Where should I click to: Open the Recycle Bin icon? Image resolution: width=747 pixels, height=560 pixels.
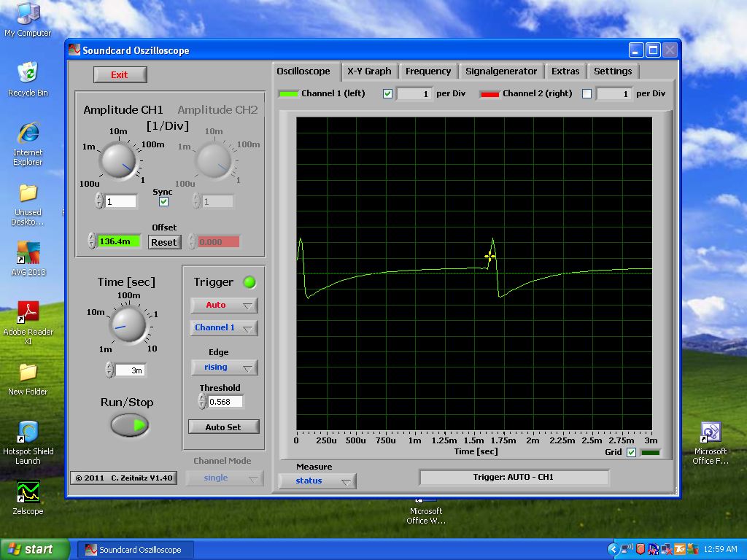28,74
